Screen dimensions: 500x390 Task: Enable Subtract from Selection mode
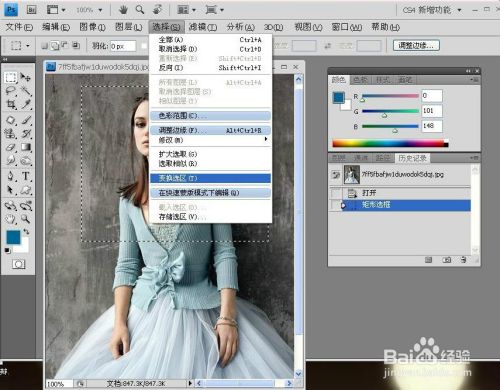65,46
